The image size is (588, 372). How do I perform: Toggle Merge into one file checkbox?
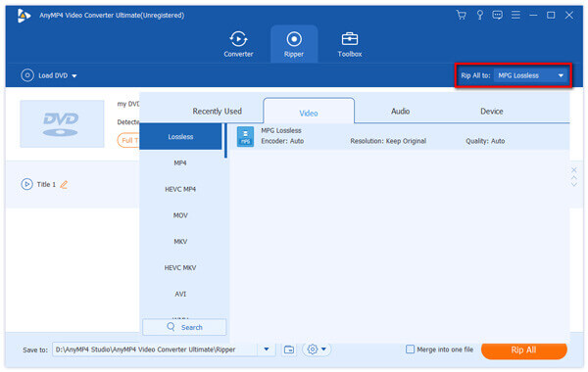411,349
